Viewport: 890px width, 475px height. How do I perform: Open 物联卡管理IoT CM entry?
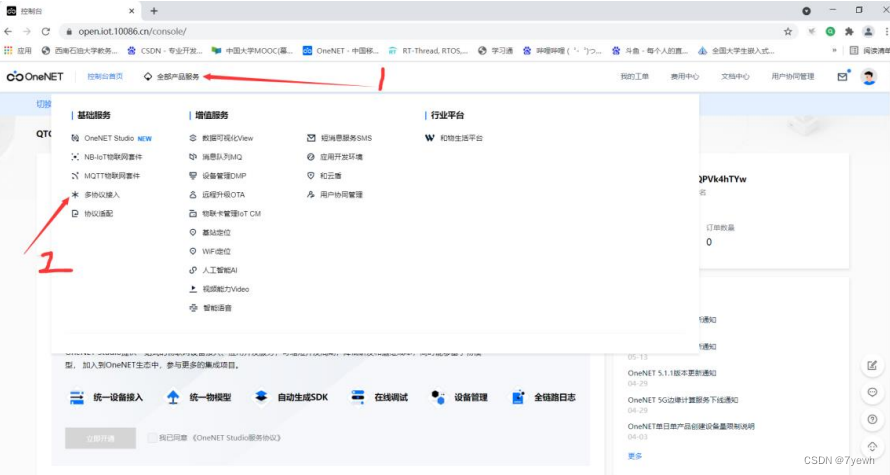tap(225, 213)
